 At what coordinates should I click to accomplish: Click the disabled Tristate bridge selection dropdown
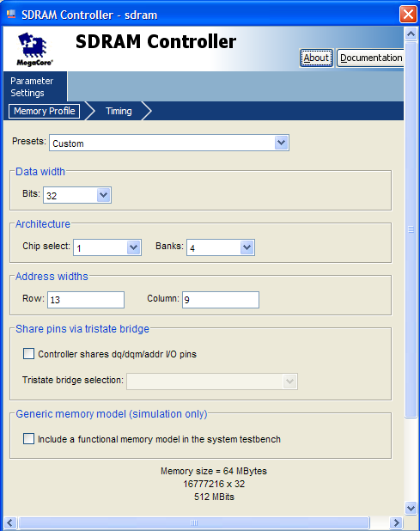click(212, 381)
